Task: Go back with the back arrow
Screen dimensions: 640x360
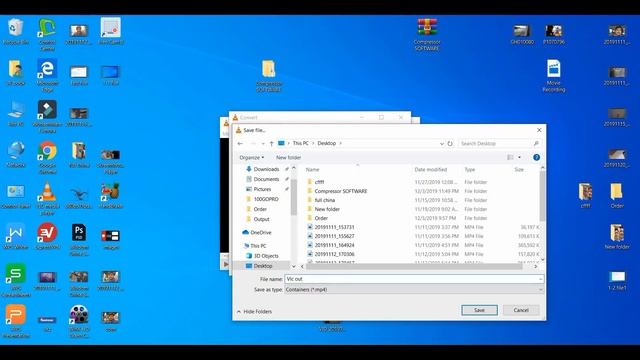Action: (240, 144)
